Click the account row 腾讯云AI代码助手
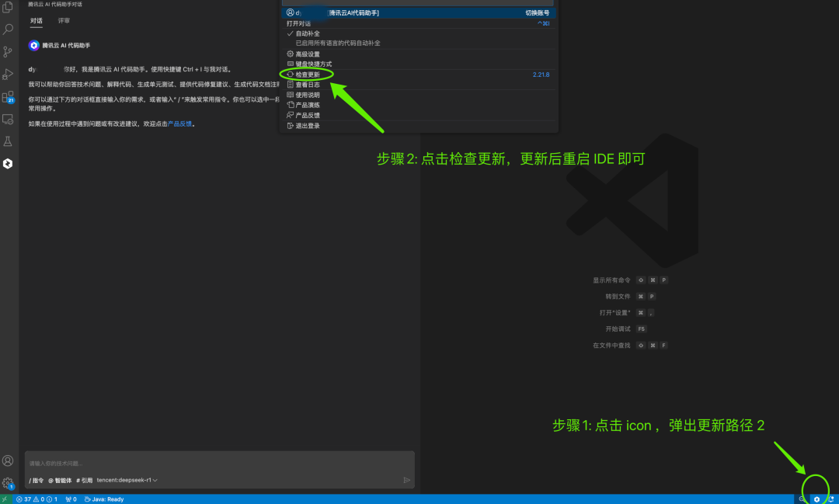Image resolution: width=839 pixels, height=504 pixels. coord(419,13)
